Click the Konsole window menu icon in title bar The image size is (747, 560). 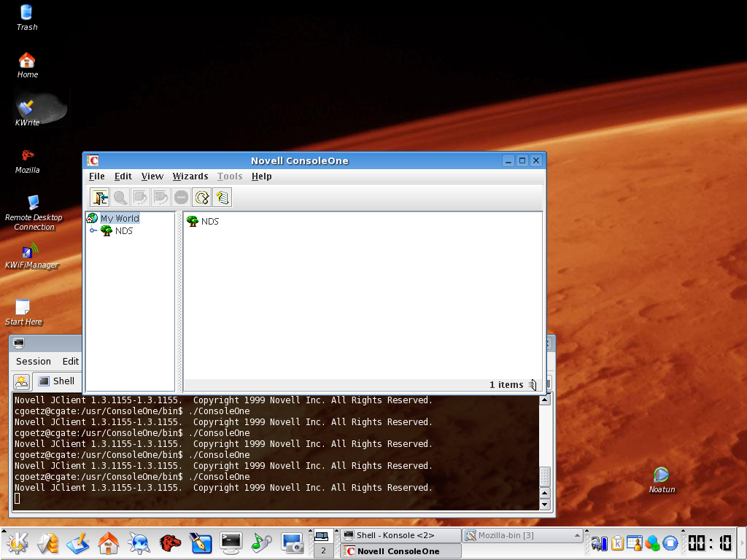click(19, 343)
